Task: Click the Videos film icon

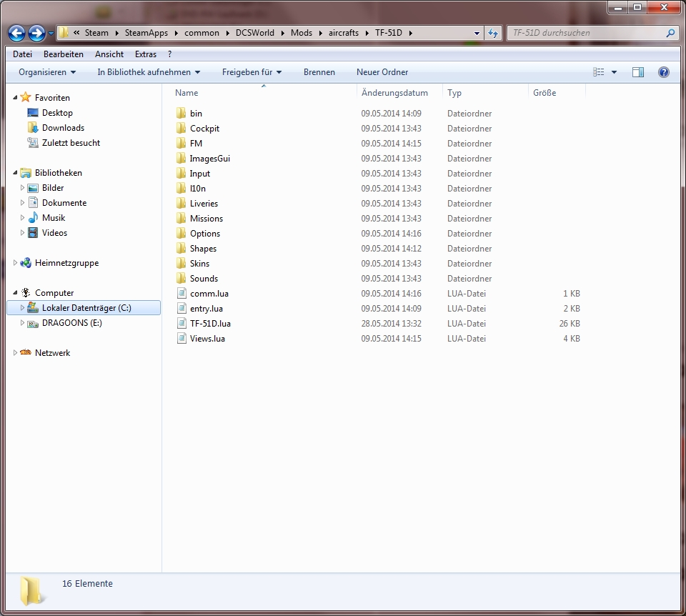Action: (33, 233)
